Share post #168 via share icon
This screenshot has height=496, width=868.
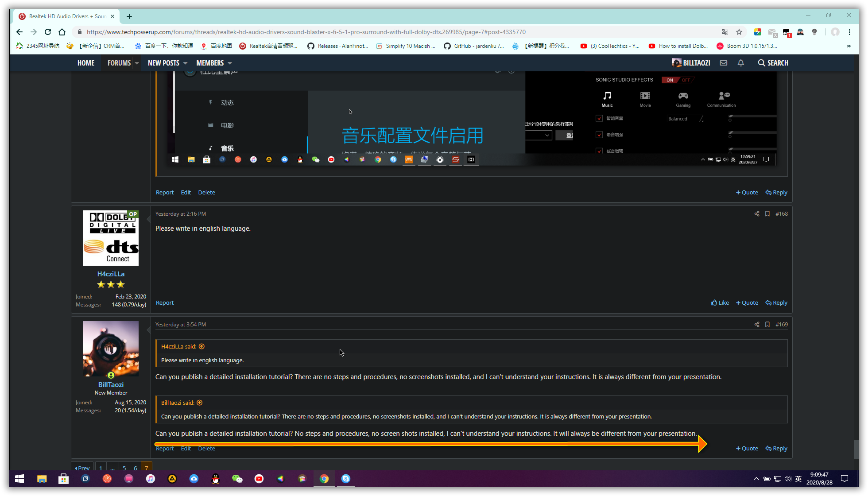coord(757,214)
